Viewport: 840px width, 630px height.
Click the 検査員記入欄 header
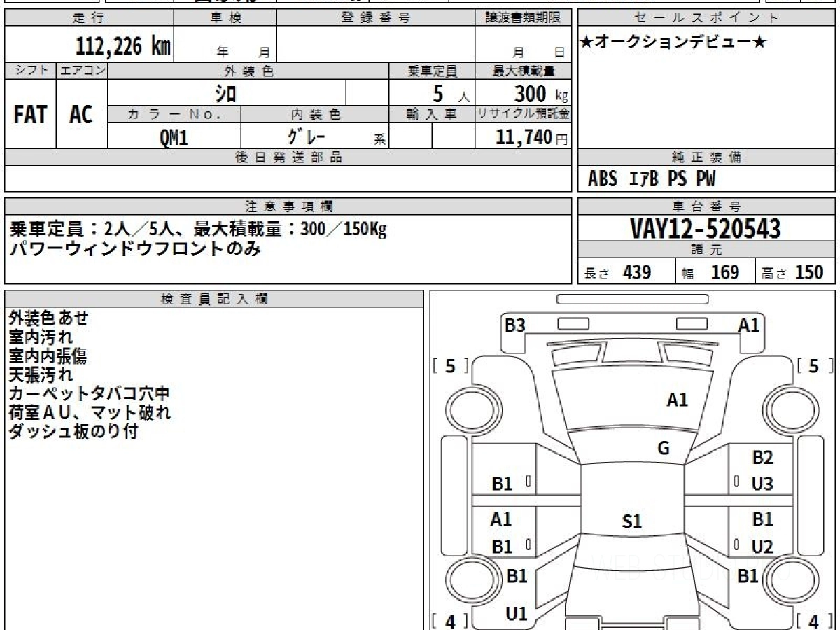[214, 299]
